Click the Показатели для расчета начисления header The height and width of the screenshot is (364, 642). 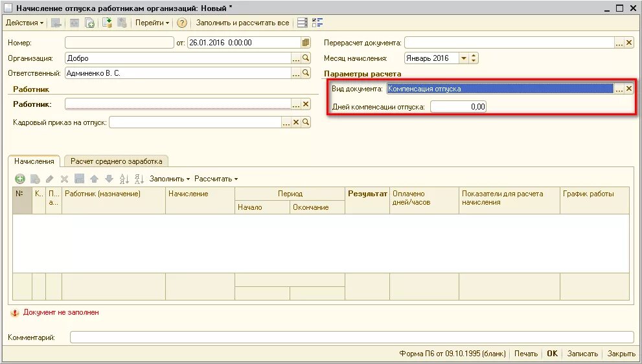click(509, 201)
